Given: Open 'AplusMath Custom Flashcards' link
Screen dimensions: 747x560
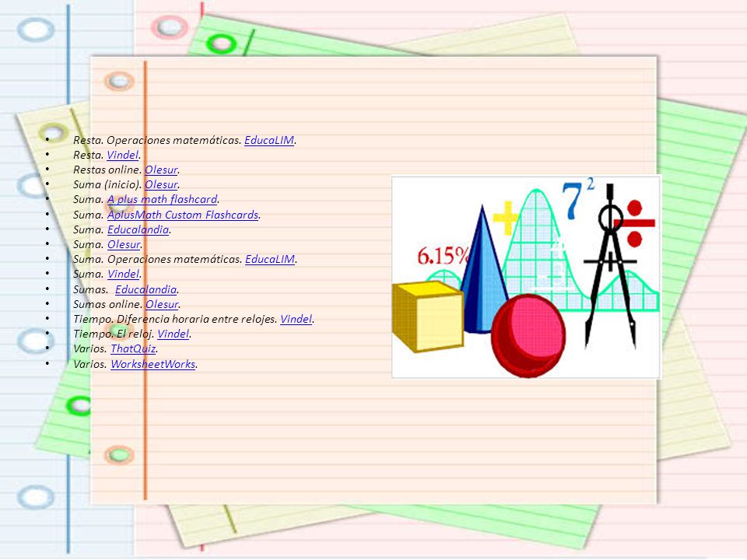Looking at the screenshot, I should (183, 215).
